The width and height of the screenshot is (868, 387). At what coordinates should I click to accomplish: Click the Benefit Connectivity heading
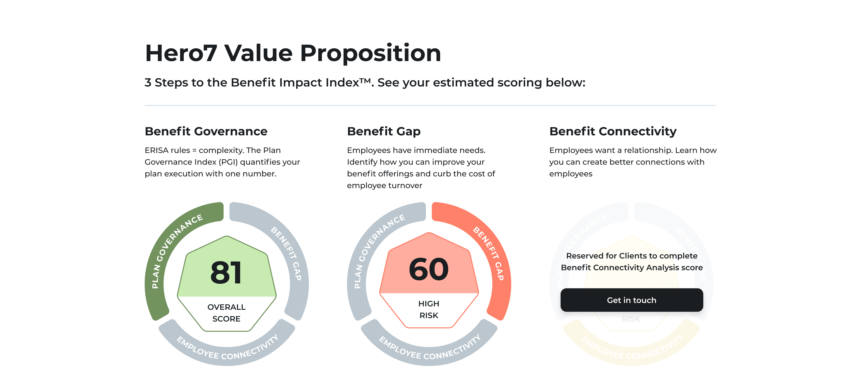coord(613,131)
